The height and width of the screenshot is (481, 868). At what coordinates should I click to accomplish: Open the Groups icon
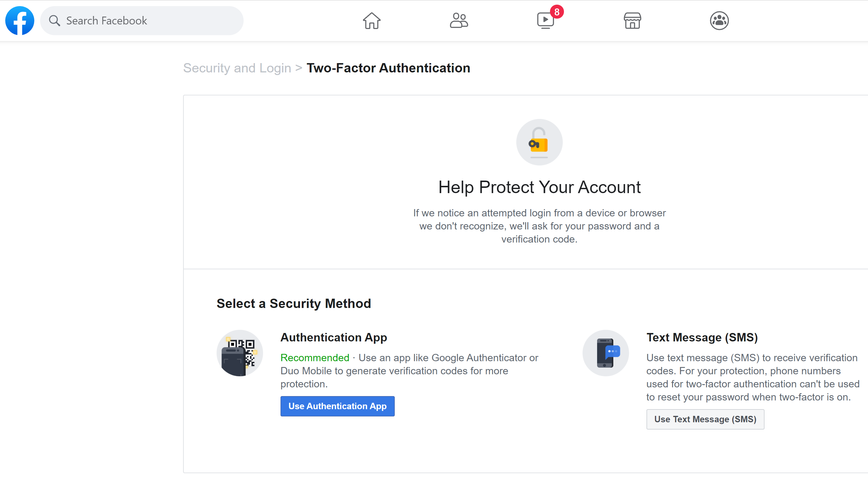(x=719, y=21)
